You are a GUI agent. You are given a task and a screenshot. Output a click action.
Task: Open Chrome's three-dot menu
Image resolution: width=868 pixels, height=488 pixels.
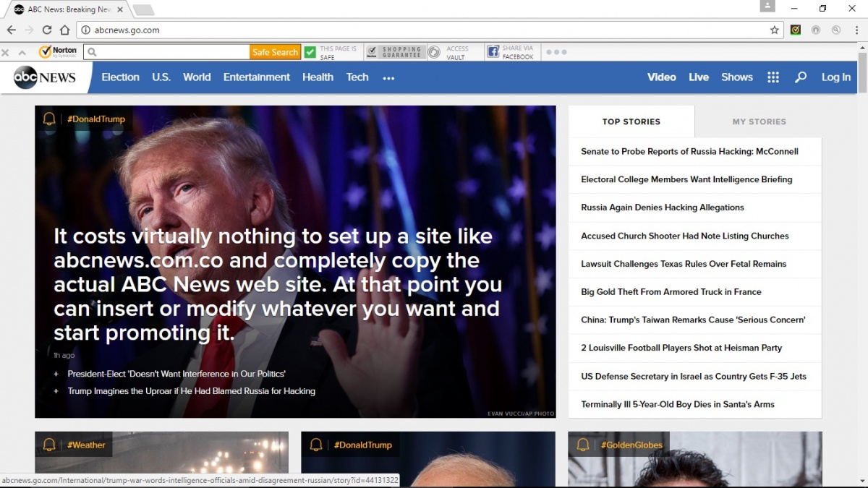pyautogui.click(x=855, y=30)
